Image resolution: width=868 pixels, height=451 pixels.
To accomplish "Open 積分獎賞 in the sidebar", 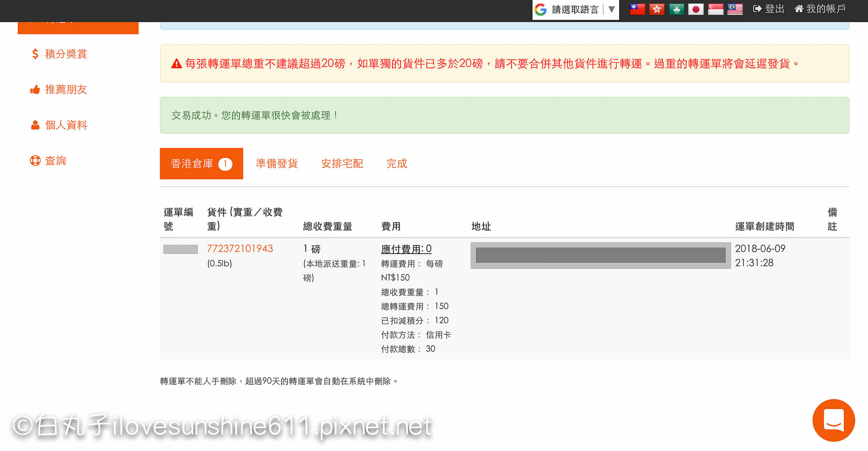I will point(66,54).
